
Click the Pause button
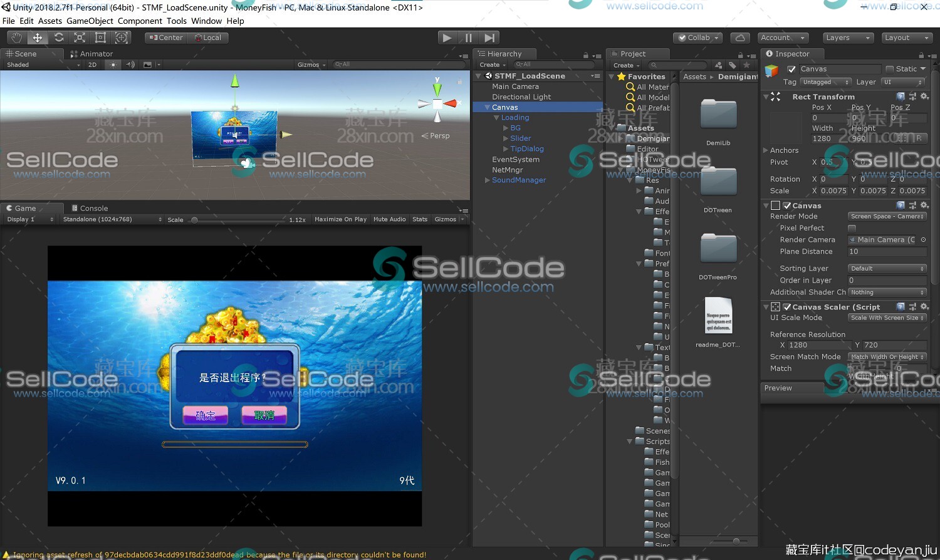tap(468, 38)
